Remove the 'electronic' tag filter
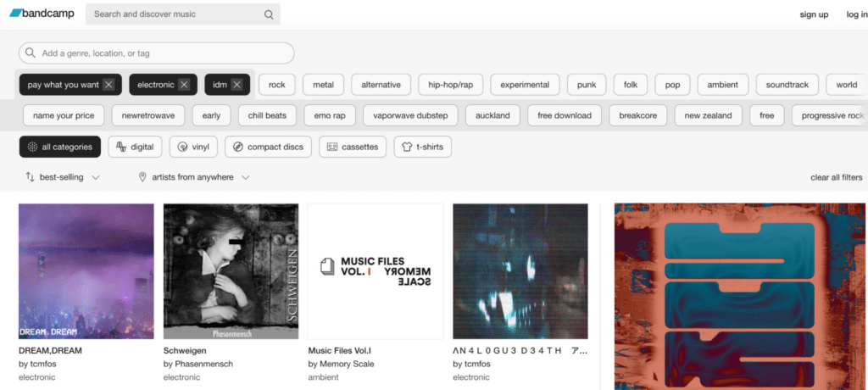Image resolution: width=868 pixels, height=390 pixels. [x=184, y=85]
